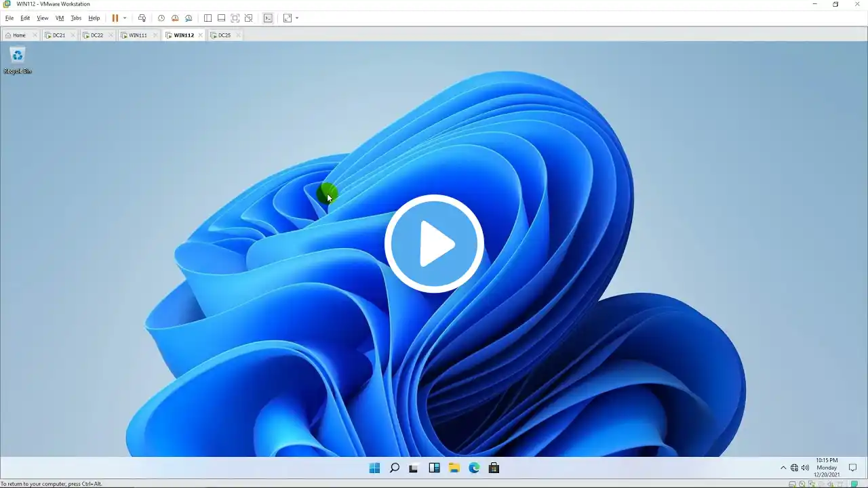Open the snapshot manager icon
Screen dimensions: 868x488
[x=189, y=18]
